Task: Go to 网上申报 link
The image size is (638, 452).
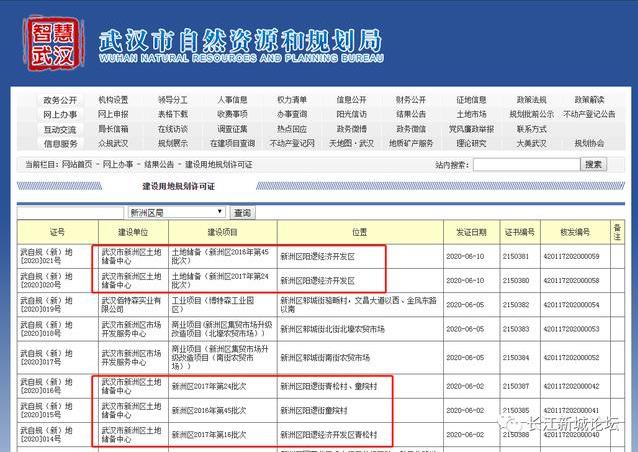Action: 113,114
